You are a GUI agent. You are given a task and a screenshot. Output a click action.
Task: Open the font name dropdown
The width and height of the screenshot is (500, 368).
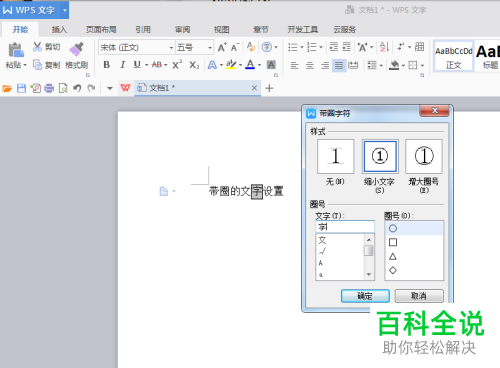pyautogui.click(x=171, y=48)
